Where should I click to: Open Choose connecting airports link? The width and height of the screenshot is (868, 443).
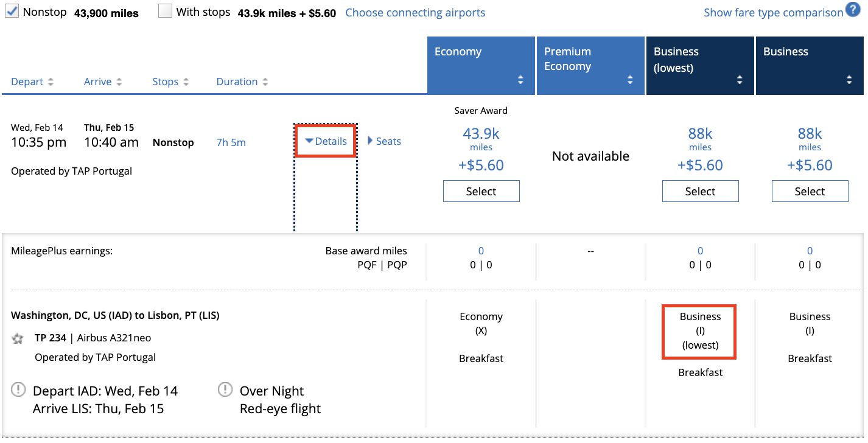[x=415, y=12]
